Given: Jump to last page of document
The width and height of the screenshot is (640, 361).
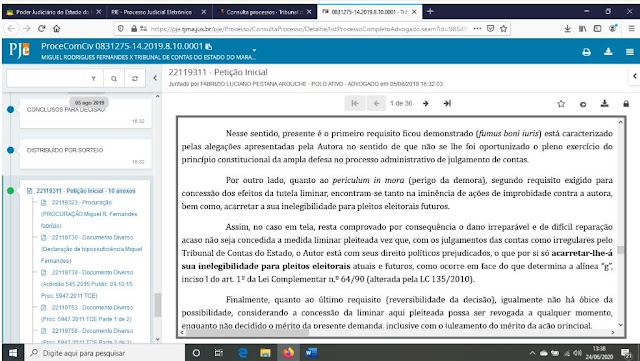Looking at the screenshot, I should coord(447,103).
